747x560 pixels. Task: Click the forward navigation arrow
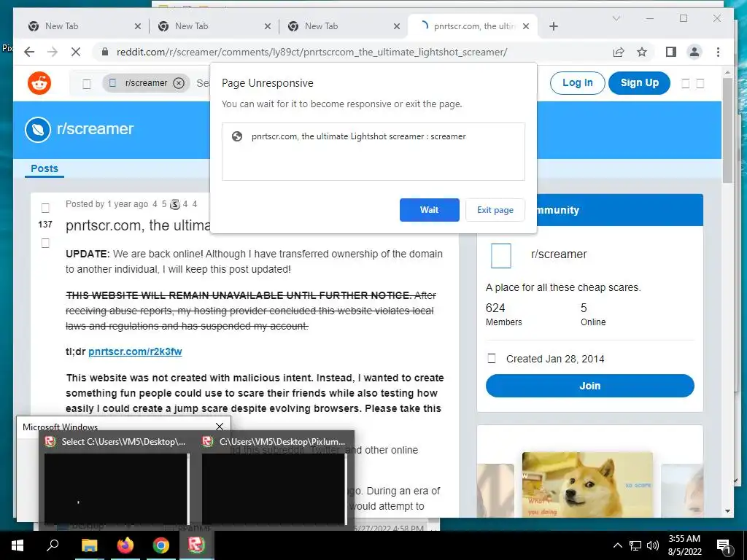coord(53,52)
